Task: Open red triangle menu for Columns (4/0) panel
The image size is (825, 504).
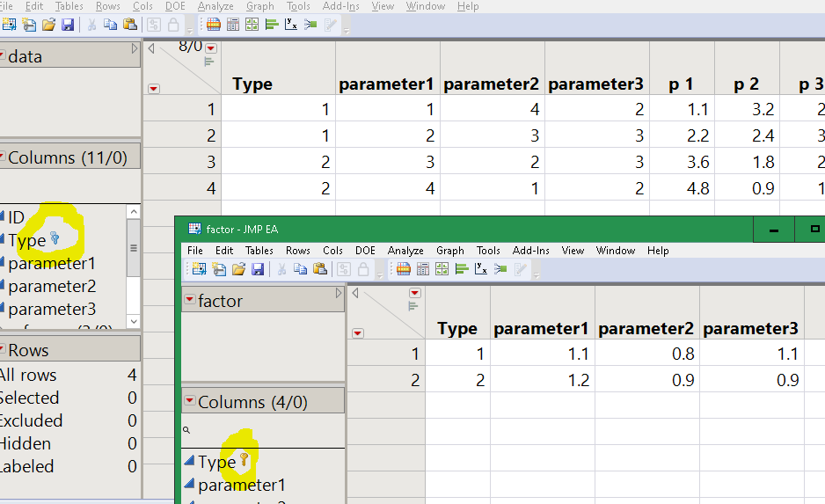Action: coord(189,402)
